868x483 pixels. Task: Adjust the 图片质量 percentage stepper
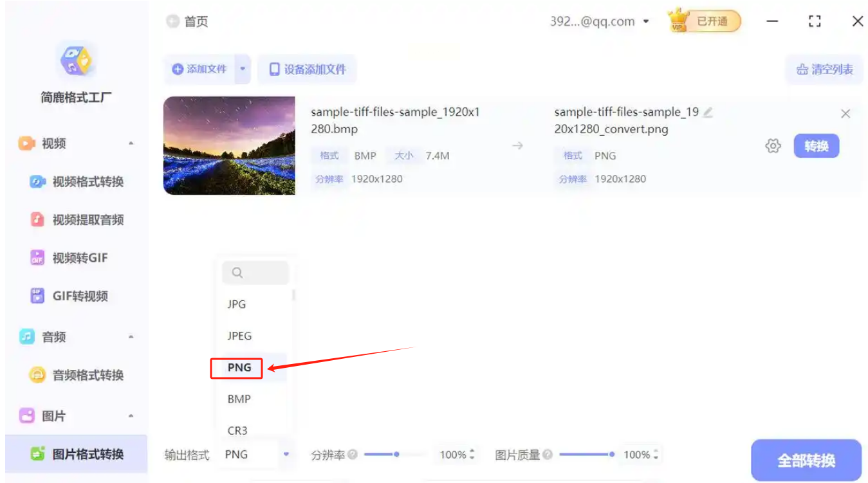point(656,455)
